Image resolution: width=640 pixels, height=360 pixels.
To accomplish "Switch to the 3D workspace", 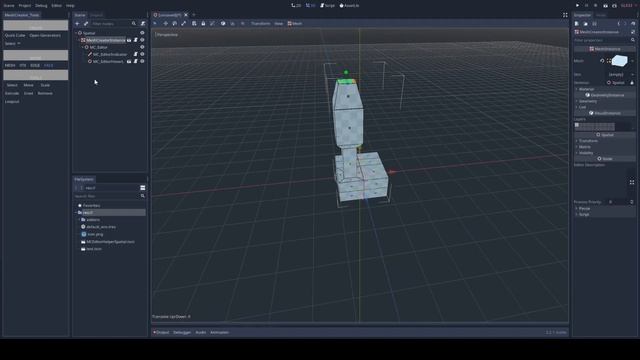I will [x=311, y=6].
